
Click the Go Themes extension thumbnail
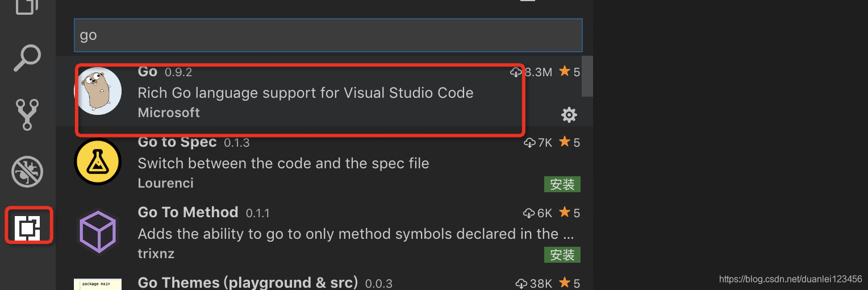[98, 284]
